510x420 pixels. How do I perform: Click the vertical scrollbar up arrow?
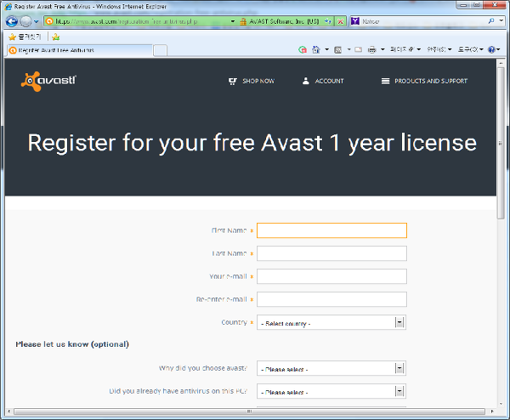click(501, 62)
